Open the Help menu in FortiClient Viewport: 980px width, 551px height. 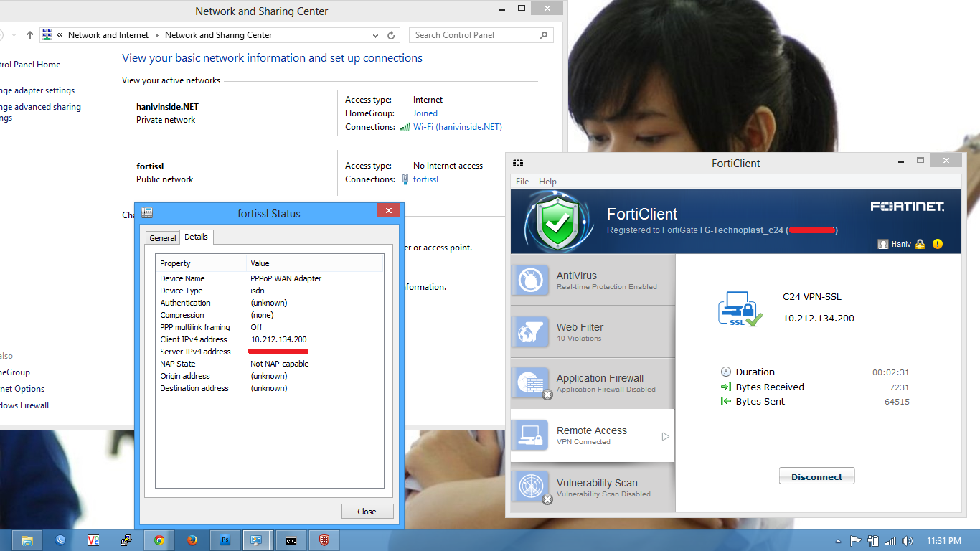point(547,182)
